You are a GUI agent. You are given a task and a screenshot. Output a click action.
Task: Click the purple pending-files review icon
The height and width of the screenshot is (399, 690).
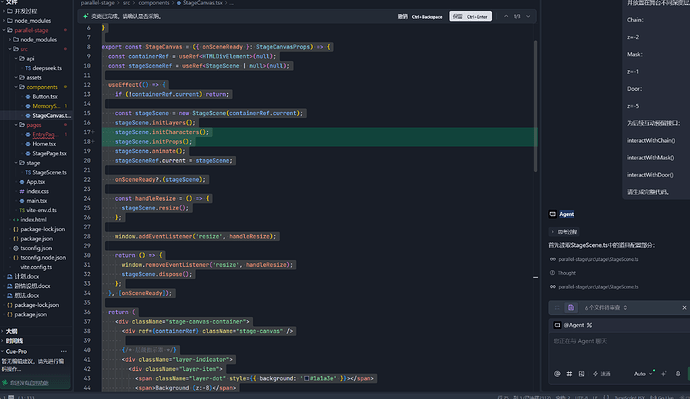[571, 307]
